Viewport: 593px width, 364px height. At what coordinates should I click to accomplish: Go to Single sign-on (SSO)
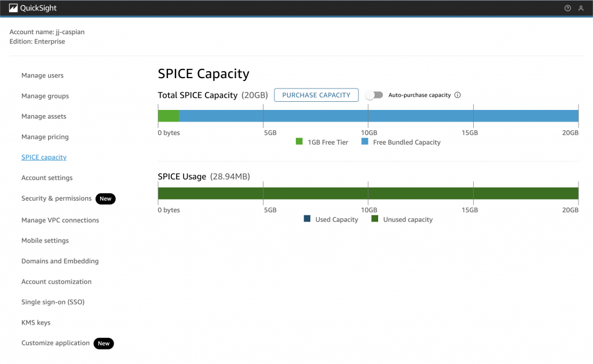coord(53,302)
